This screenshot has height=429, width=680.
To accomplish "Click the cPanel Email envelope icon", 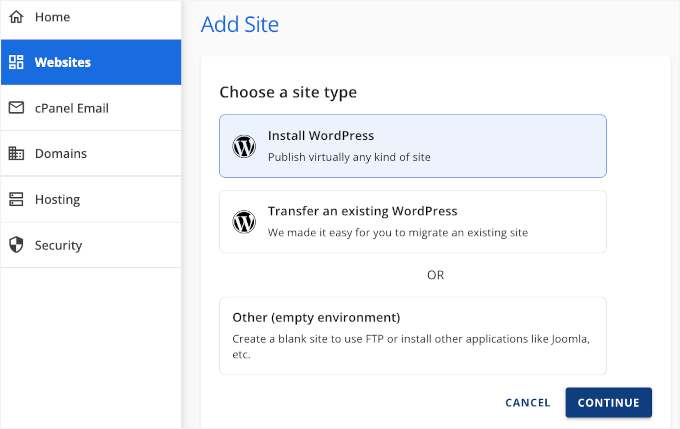I will point(16,108).
